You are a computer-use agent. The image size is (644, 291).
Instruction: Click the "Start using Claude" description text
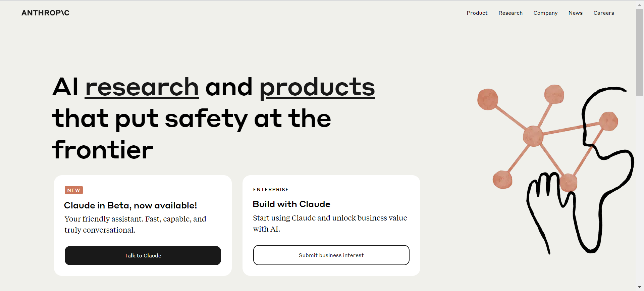coord(330,223)
